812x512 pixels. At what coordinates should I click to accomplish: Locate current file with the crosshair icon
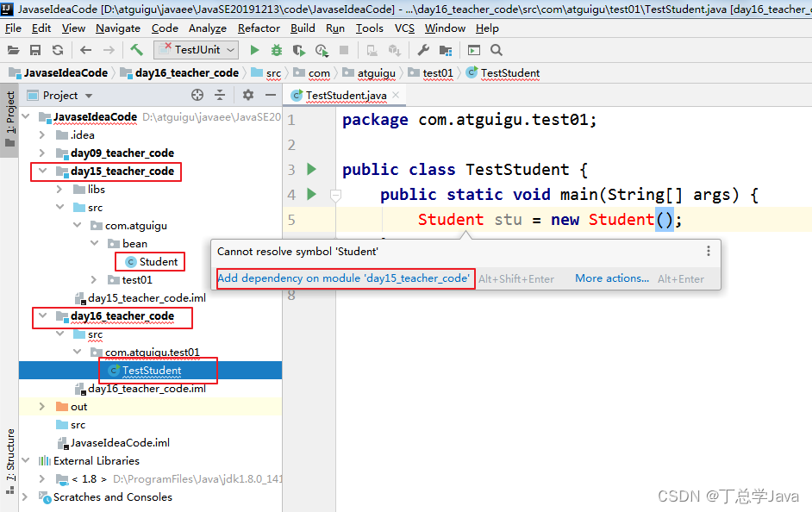197,95
